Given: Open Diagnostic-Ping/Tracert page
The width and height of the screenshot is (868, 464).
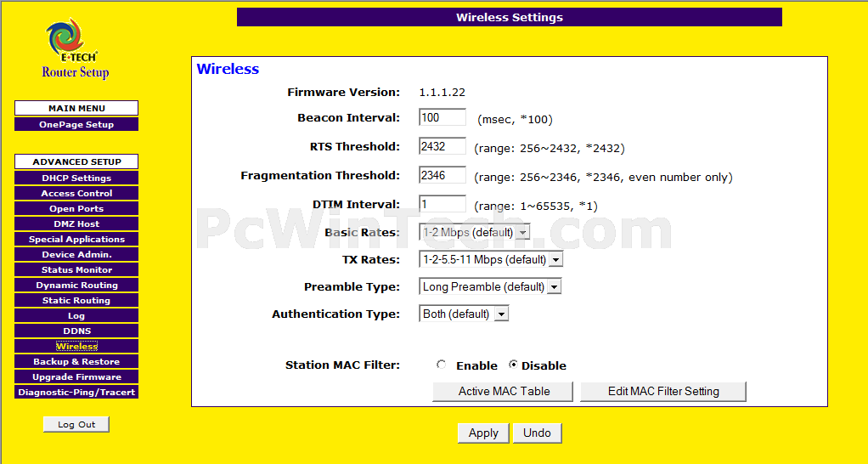Looking at the screenshot, I should click(x=76, y=393).
